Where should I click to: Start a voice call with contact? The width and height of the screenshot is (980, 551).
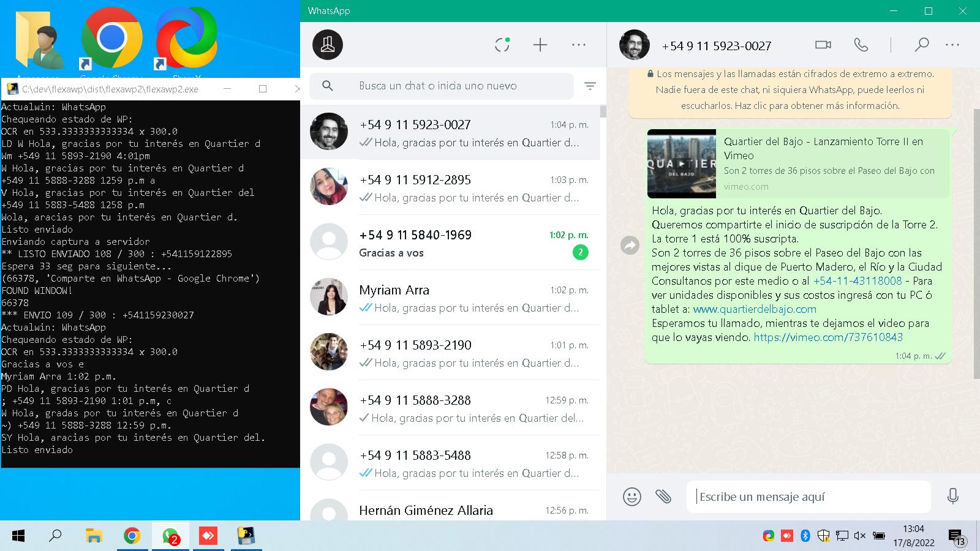point(861,45)
